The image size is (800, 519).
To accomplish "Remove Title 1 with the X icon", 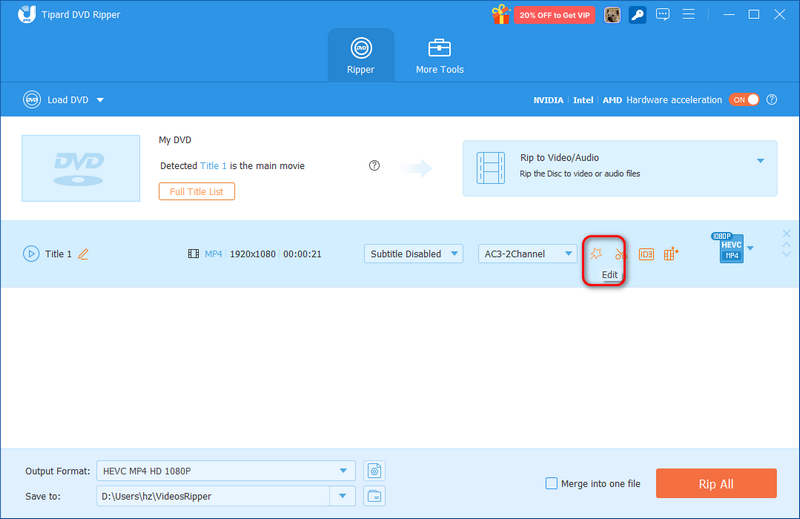I will 786,234.
